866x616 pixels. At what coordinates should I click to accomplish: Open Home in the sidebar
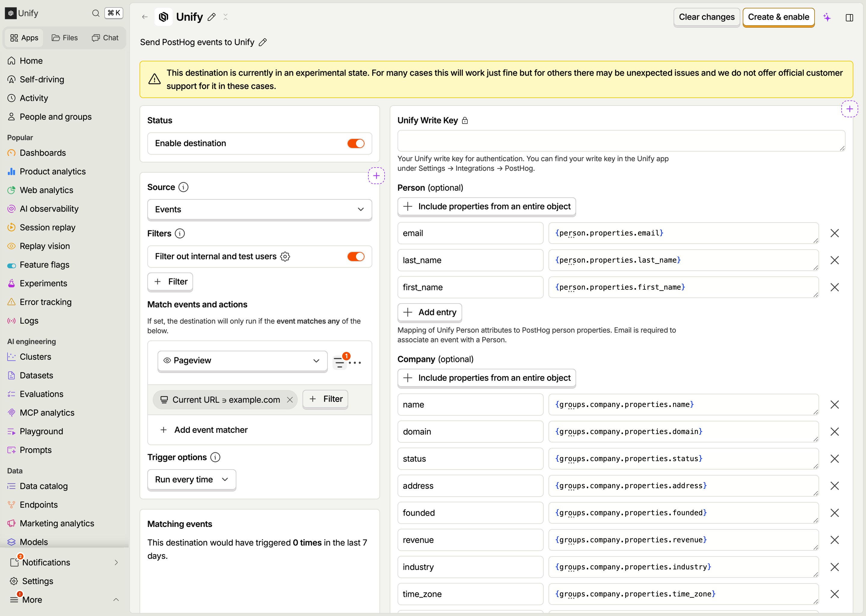click(31, 61)
